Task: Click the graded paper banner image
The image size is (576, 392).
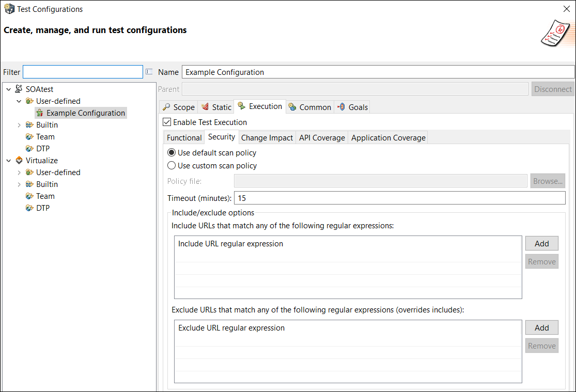Action: coord(557,34)
